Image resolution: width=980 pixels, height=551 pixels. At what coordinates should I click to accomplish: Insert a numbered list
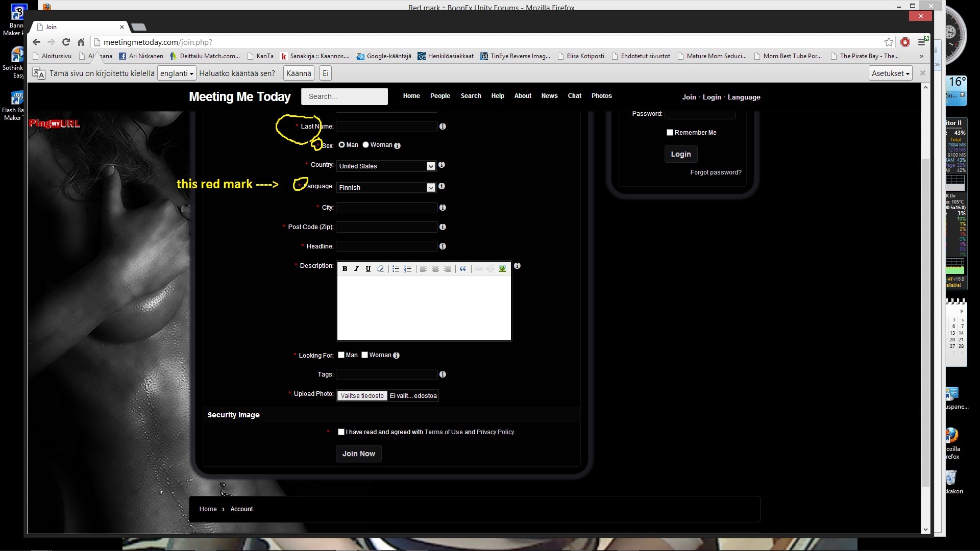pyautogui.click(x=408, y=269)
